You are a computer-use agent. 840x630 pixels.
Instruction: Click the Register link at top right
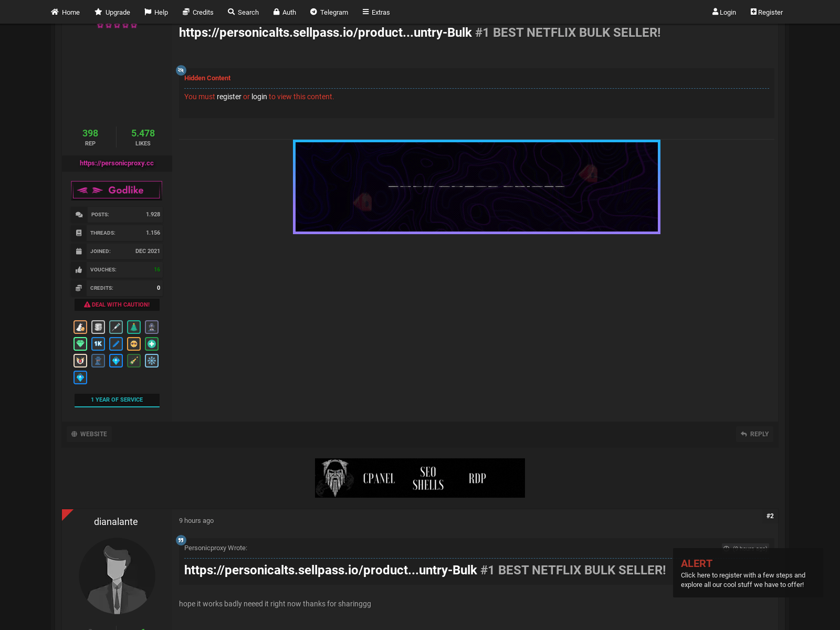(766, 12)
